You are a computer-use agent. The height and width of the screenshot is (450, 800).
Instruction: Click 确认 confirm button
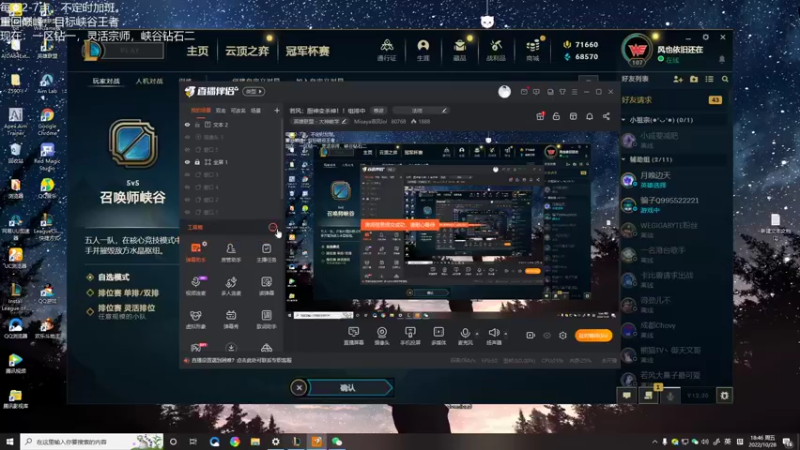click(x=350, y=388)
